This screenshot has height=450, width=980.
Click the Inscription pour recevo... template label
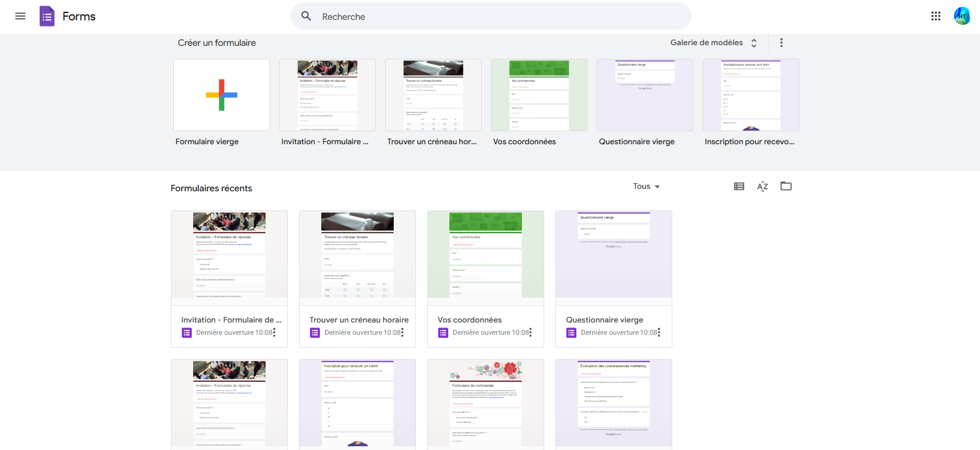click(x=749, y=142)
